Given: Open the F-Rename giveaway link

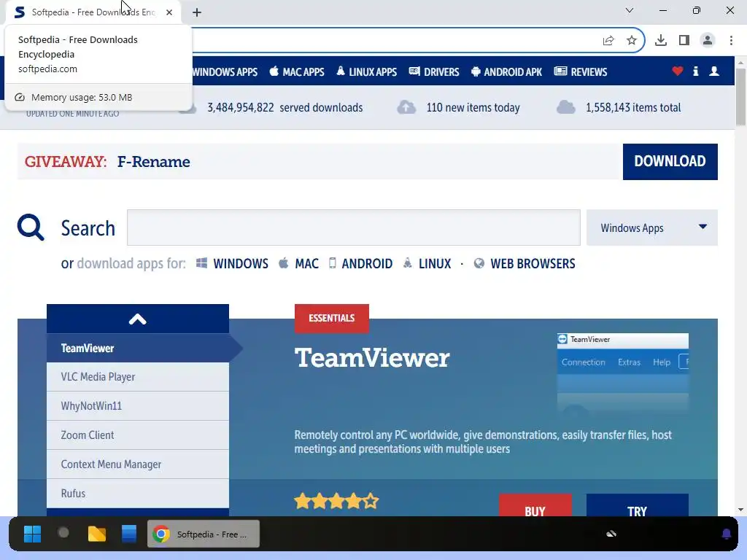Looking at the screenshot, I should 153,162.
